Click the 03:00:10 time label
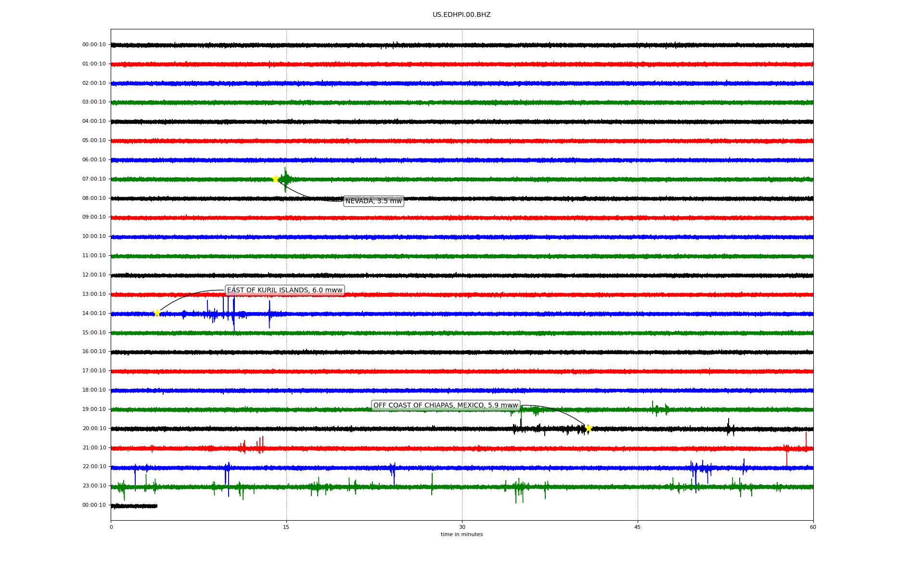 (x=94, y=102)
